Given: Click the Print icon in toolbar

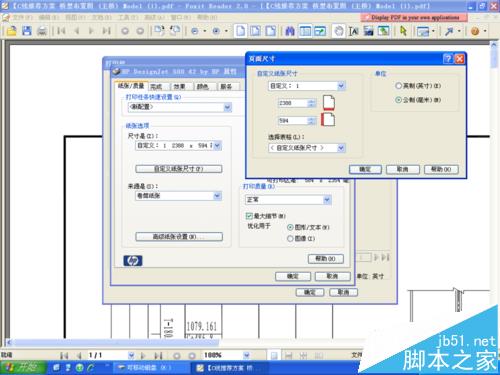Looking at the screenshot, I should (x=42, y=31).
